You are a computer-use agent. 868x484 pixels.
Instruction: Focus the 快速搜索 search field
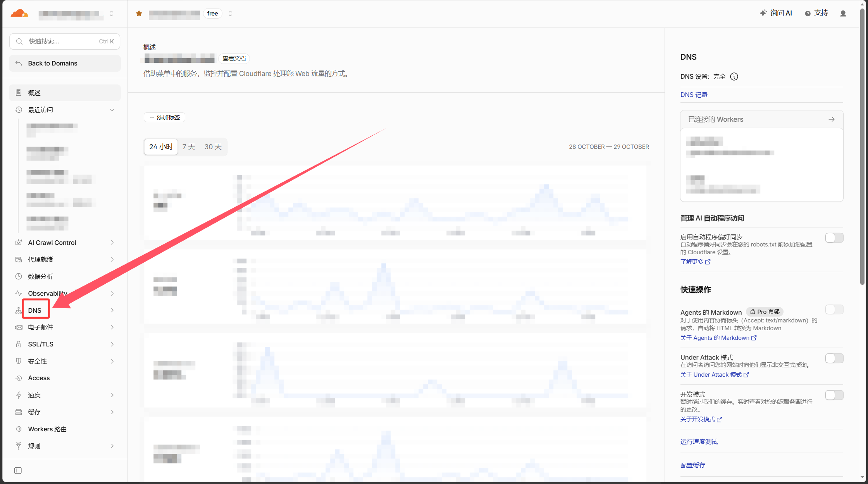tap(65, 41)
